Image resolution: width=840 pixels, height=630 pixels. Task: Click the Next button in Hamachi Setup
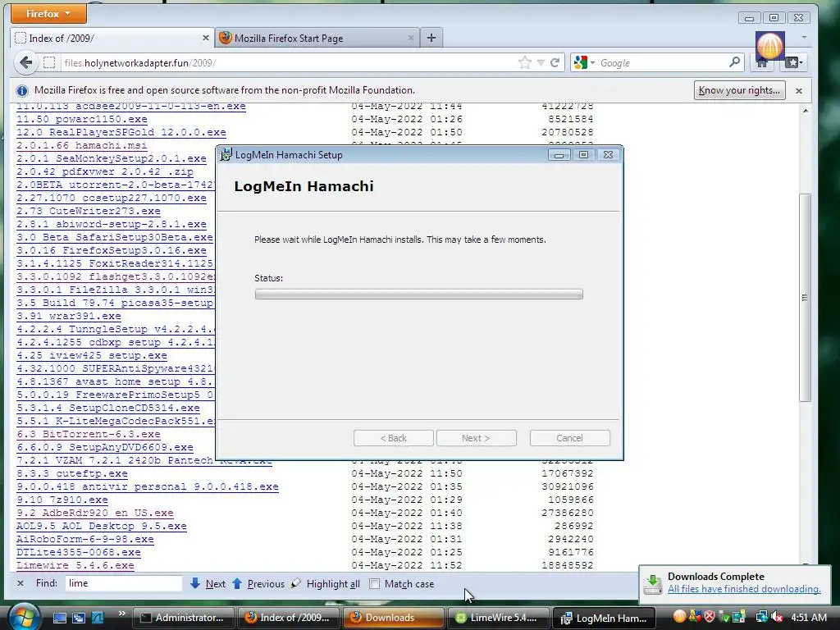coord(477,438)
